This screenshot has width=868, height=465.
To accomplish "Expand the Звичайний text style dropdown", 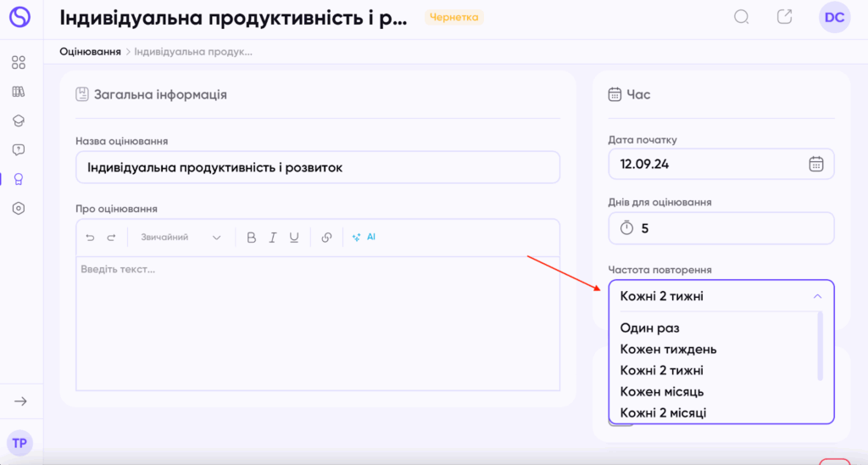I will 181,238.
